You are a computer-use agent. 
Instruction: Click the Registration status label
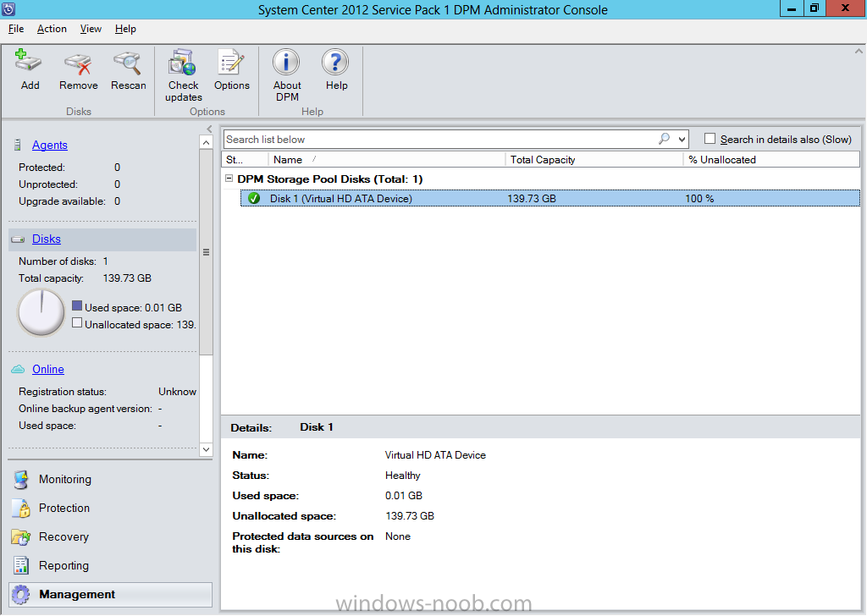[63, 392]
